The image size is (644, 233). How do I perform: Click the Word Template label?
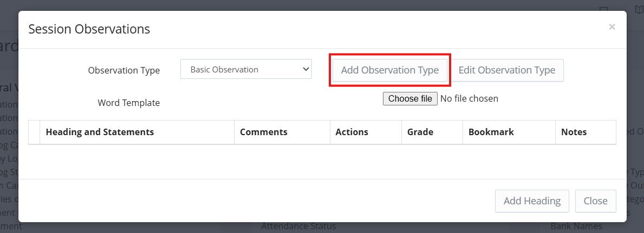(x=128, y=103)
